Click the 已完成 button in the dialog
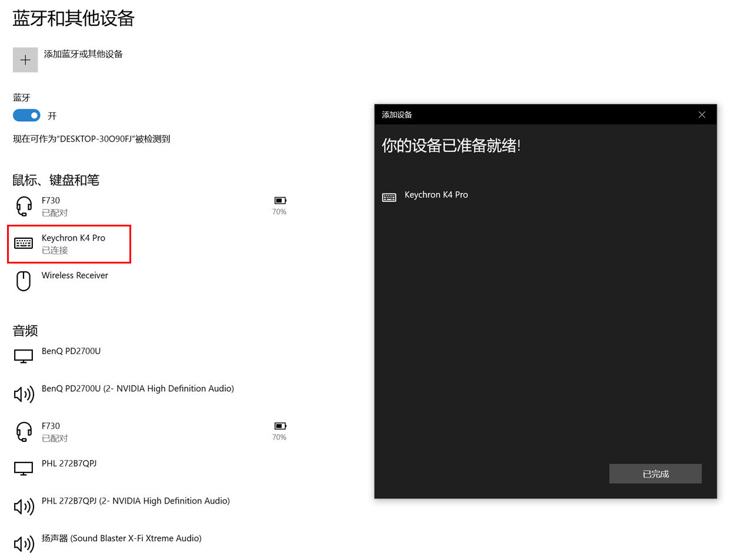Viewport: 753px width, 560px height. [655, 474]
